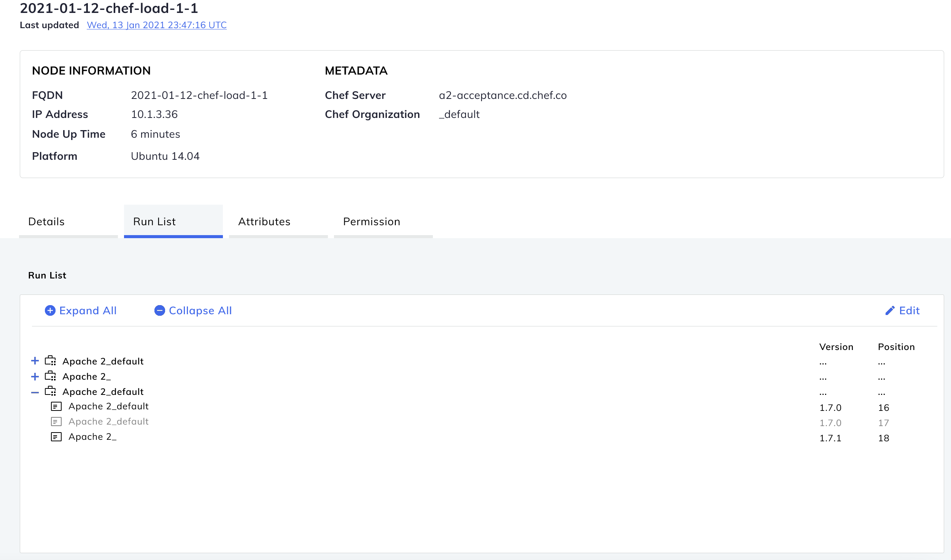Click recipe icon at position 18

point(56,437)
